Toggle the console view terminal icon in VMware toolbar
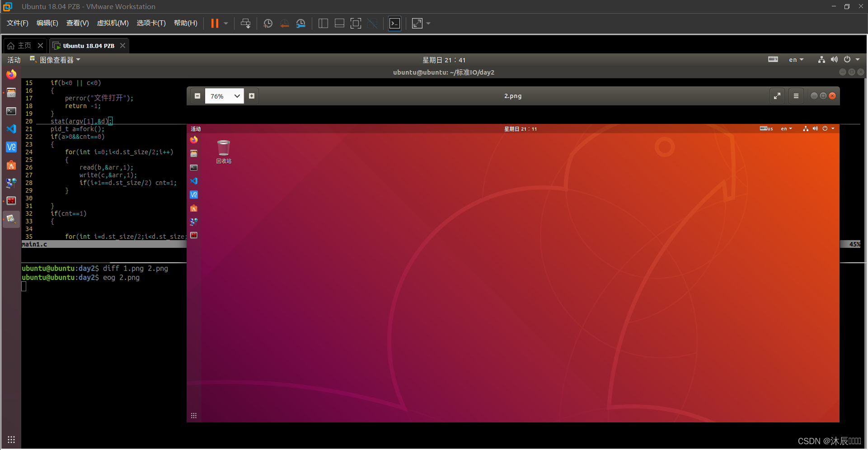The width and height of the screenshot is (868, 450). [x=394, y=24]
